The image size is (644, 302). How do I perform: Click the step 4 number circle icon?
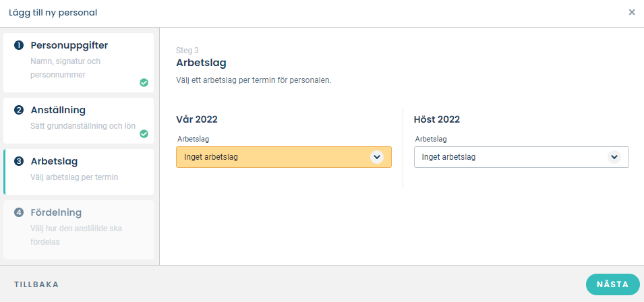pyautogui.click(x=19, y=213)
